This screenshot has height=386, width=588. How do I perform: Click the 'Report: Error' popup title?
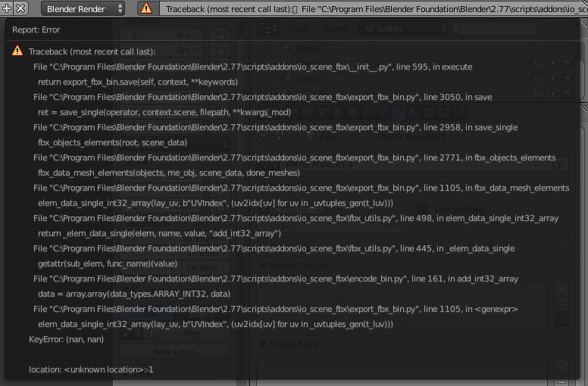[x=36, y=30]
